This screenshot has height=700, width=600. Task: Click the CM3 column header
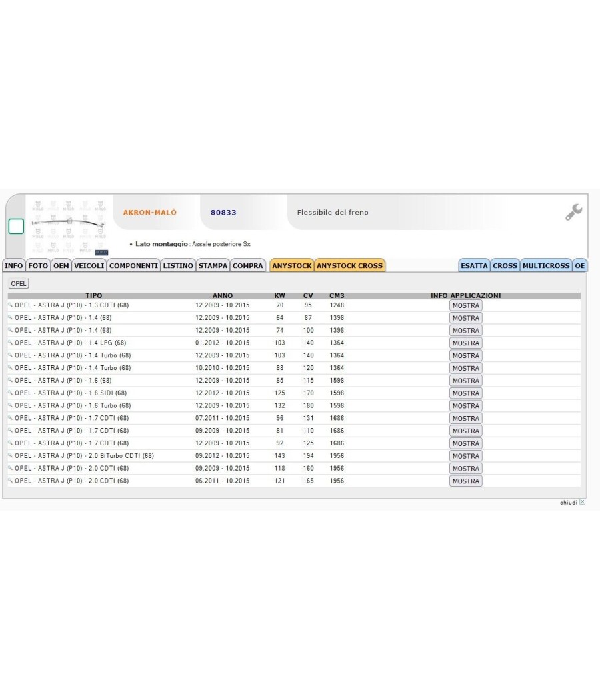(337, 295)
